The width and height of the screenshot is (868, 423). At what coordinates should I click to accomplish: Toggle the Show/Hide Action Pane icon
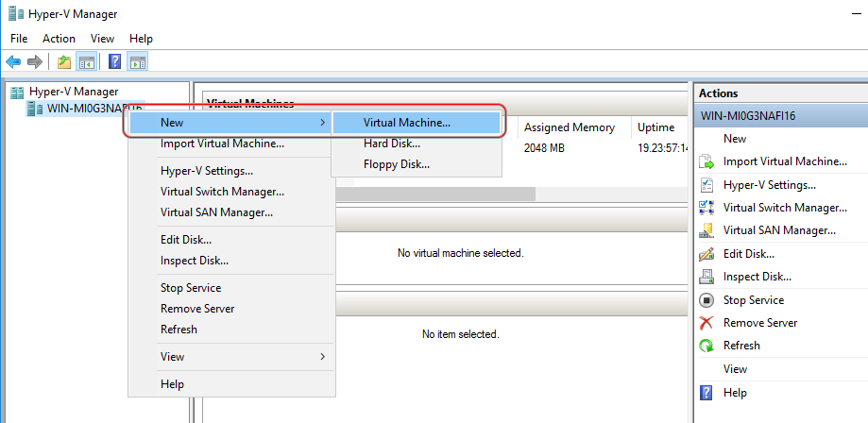click(x=137, y=61)
